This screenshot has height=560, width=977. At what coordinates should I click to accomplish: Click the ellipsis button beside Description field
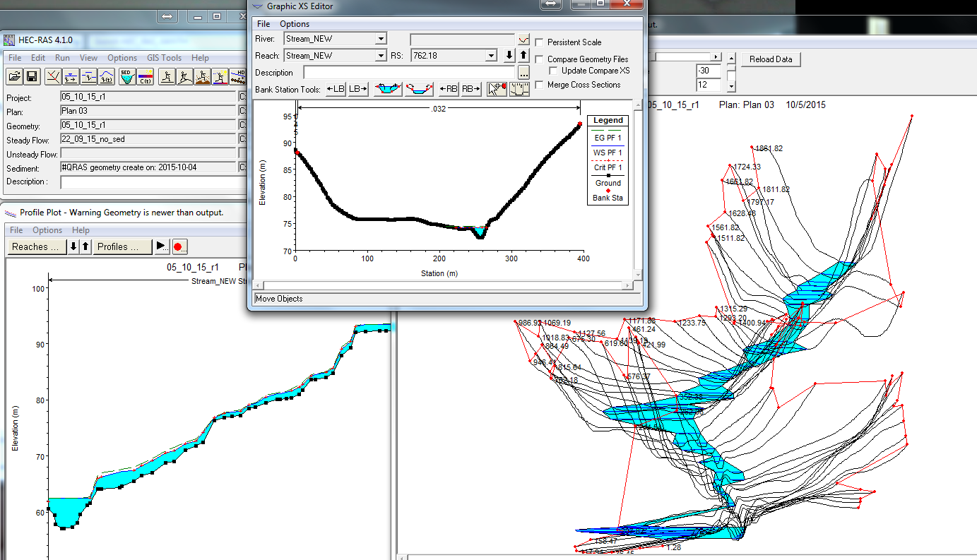(523, 72)
